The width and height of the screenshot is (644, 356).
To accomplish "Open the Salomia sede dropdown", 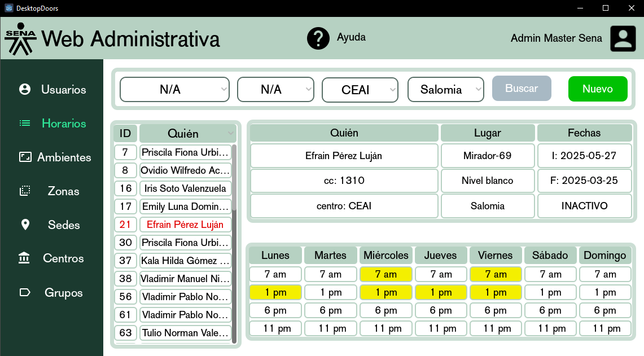I will point(446,89).
